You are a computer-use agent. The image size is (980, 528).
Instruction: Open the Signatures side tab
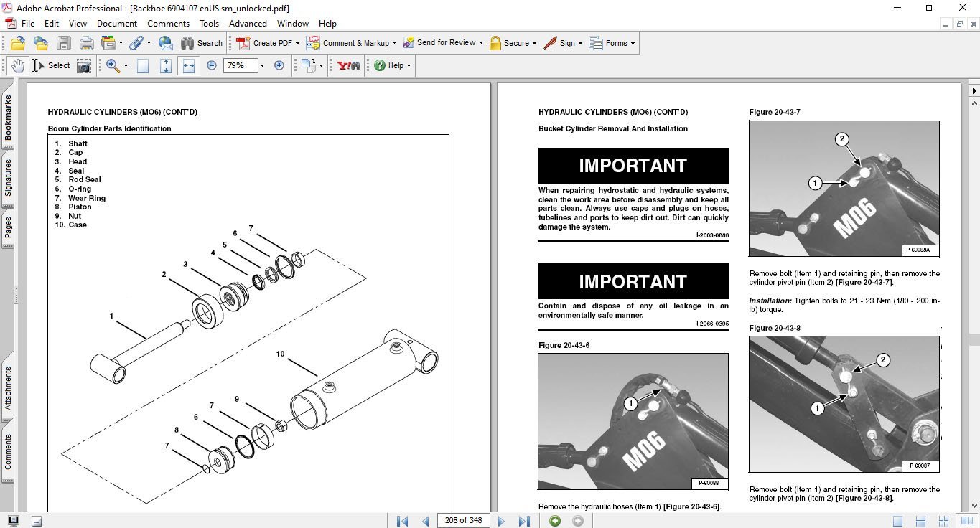[x=8, y=178]
